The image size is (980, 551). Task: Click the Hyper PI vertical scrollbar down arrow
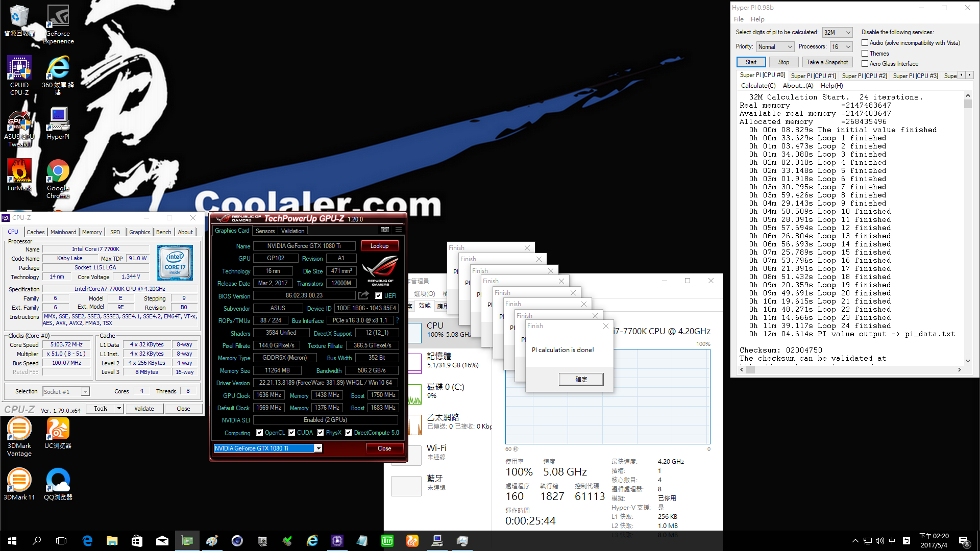(968, 361)
